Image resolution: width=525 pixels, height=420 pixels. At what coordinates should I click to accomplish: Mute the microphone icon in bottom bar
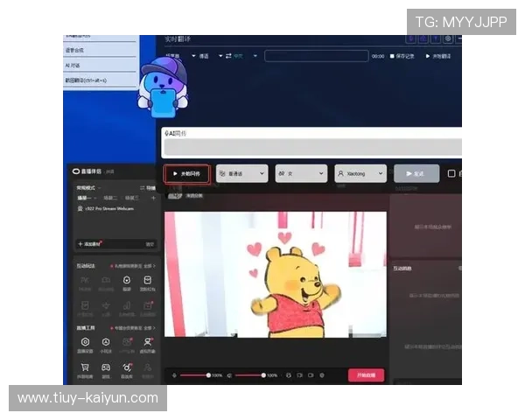(x=174, y=375)
